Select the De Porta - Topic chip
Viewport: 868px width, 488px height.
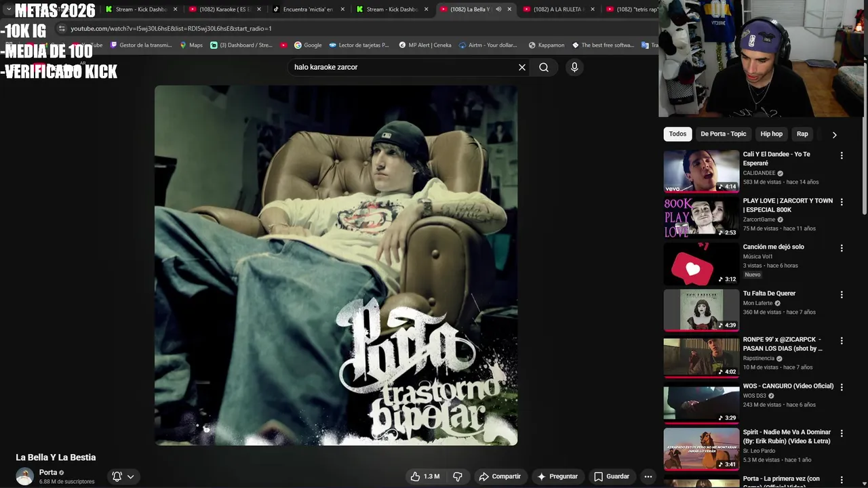coord(724,134)
